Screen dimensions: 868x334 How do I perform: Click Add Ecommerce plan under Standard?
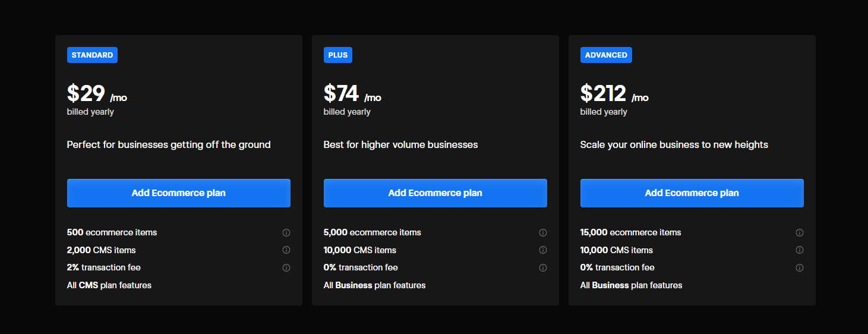coord(179,193)
